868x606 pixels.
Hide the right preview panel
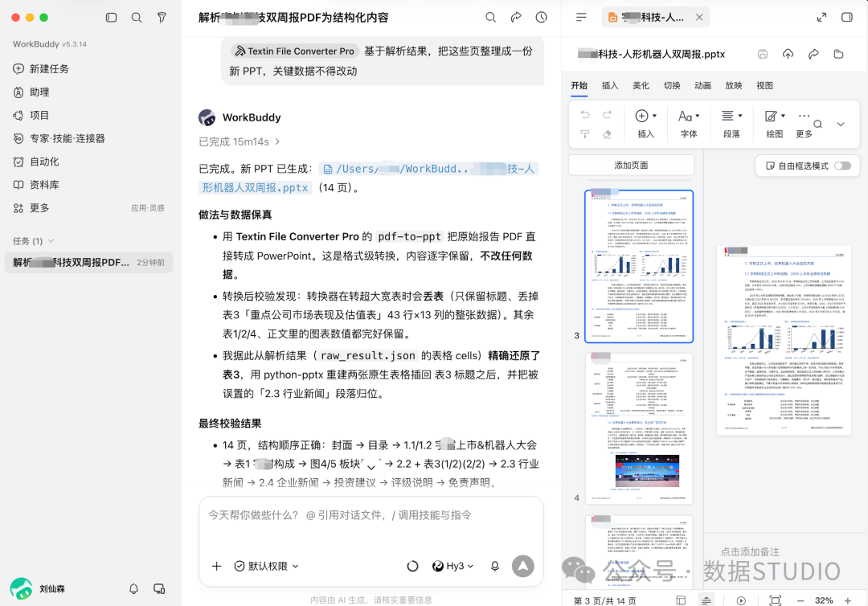coord(847,17)
